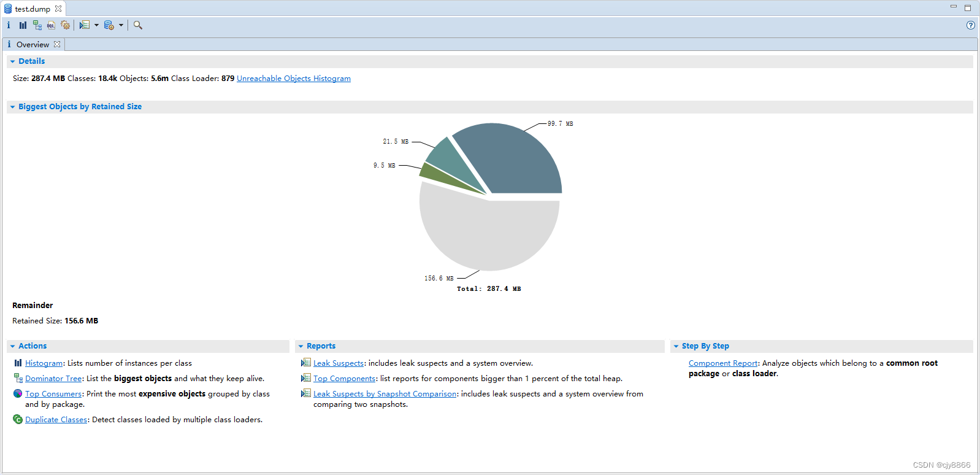Screen dimensions: 980x475
Task: Open the Overview info icon in toolbar
Action: (x=9, y=25)
